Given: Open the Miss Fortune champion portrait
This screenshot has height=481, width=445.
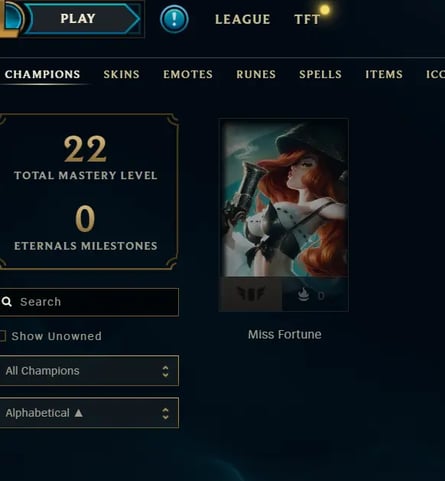Looking at the screenshot, I should tap(284, 198).
